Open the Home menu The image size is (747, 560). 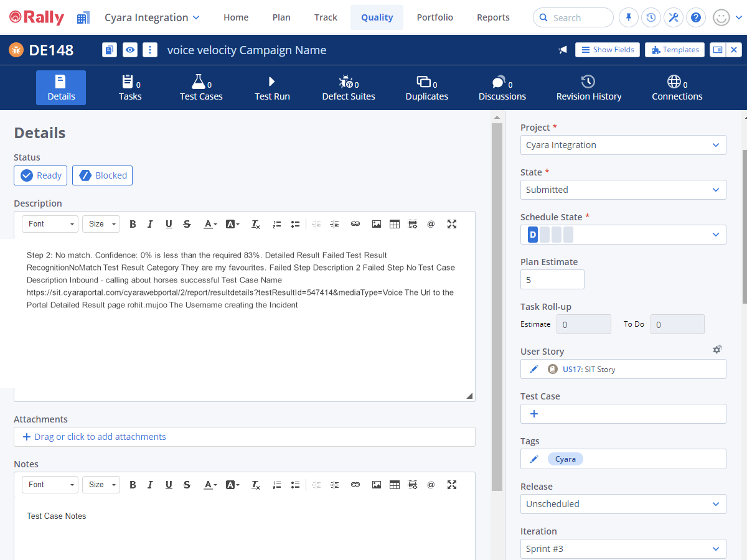pyautogui.click(x=236, y=17)
